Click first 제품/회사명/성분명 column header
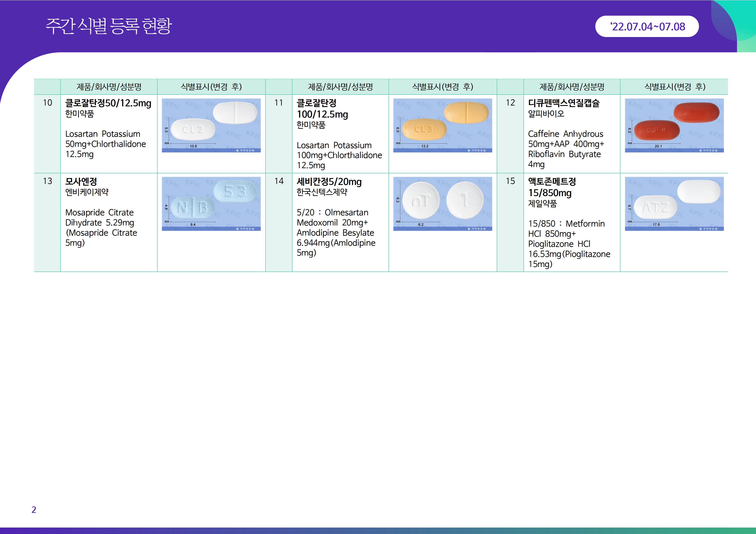The height and width of the screenshot is (534, 756). coord(109,87)
